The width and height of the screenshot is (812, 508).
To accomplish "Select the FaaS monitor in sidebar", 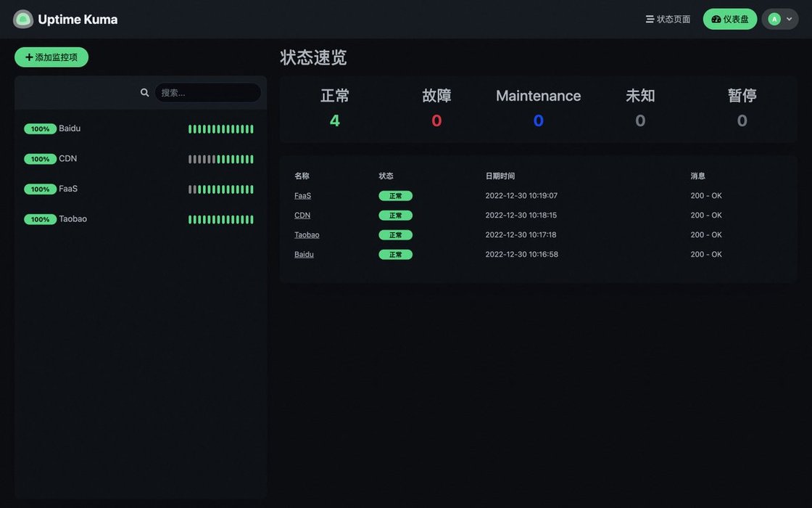I will coord(68,189).
